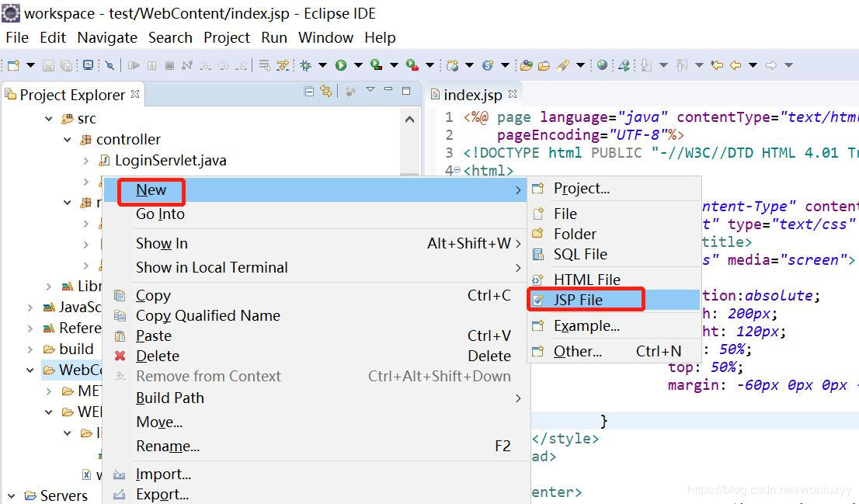Click Collapse All in Project Explorer
Image resolution: width=859 pixels, height=504 pixels.
pos(309,92)
